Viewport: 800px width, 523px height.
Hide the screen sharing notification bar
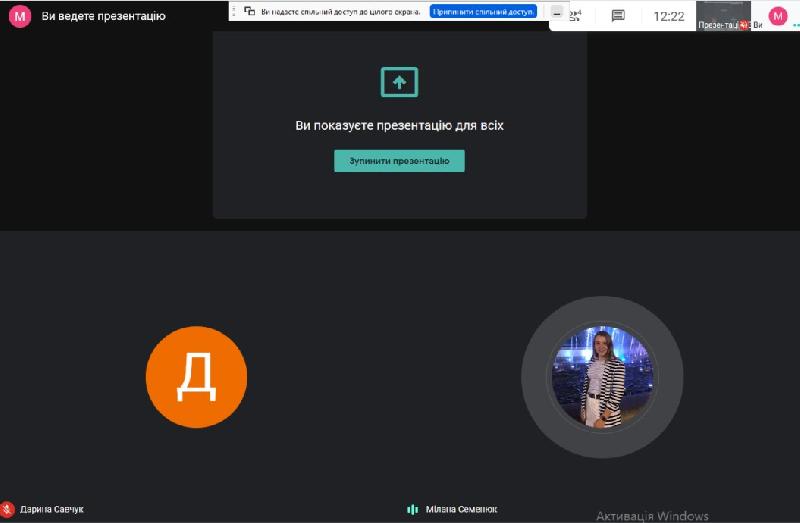point(557,12)
